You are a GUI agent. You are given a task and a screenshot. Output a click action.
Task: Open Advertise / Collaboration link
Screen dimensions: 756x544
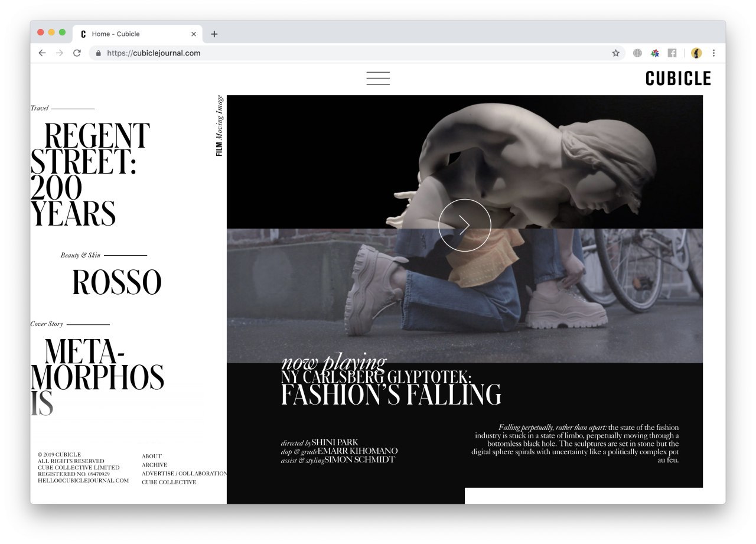184,473
